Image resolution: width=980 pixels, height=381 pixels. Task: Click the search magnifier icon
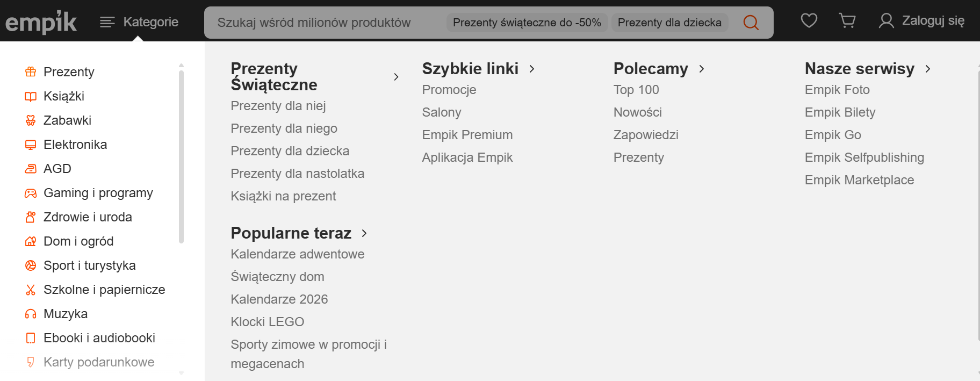pos(751,23)
